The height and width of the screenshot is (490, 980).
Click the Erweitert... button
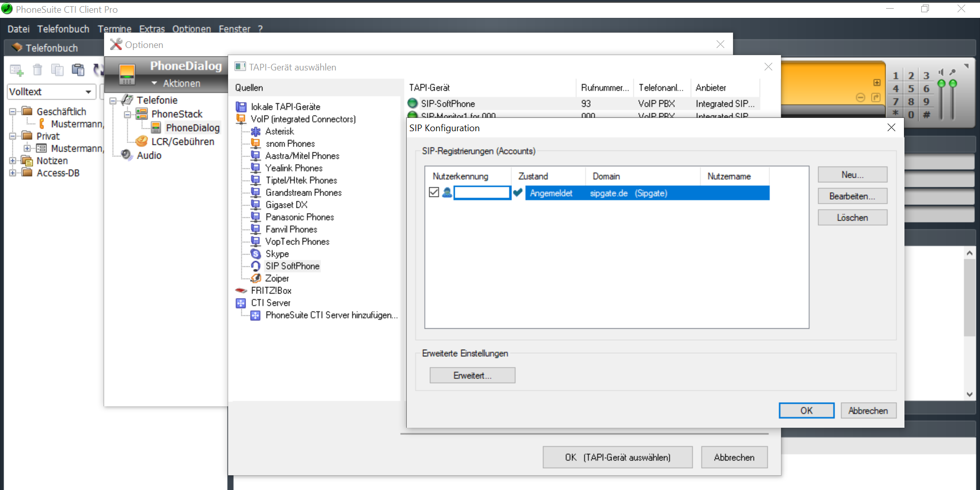[x=472, y=375]
